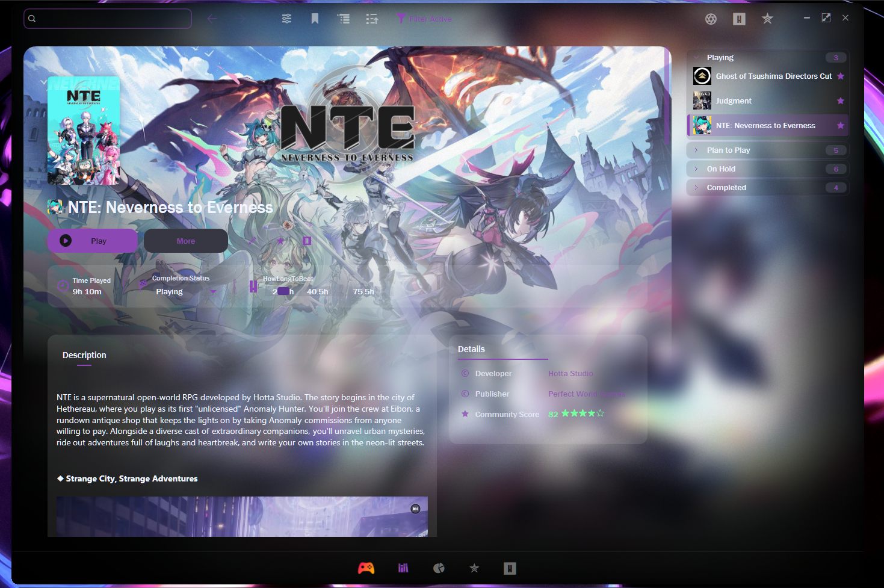This screenshot has height=588, width=884.
Task: Click the Community Score star icon
Action: tap(465, 413)
